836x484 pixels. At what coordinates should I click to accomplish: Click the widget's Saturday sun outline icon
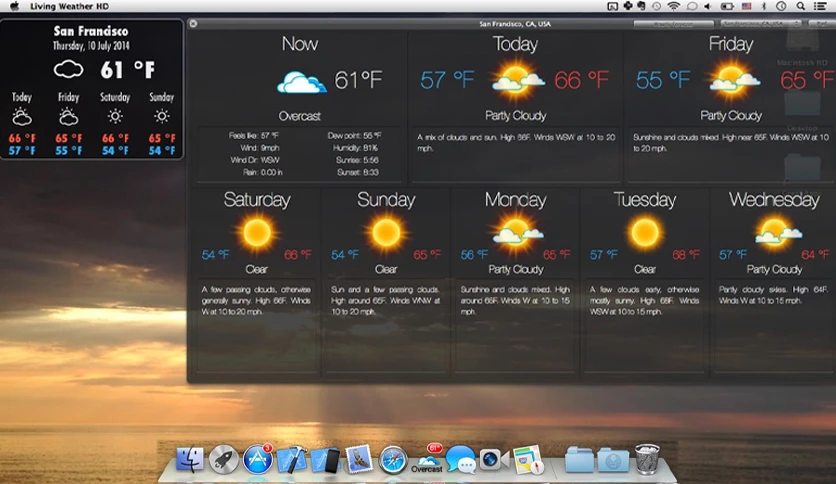coord(115,116)
